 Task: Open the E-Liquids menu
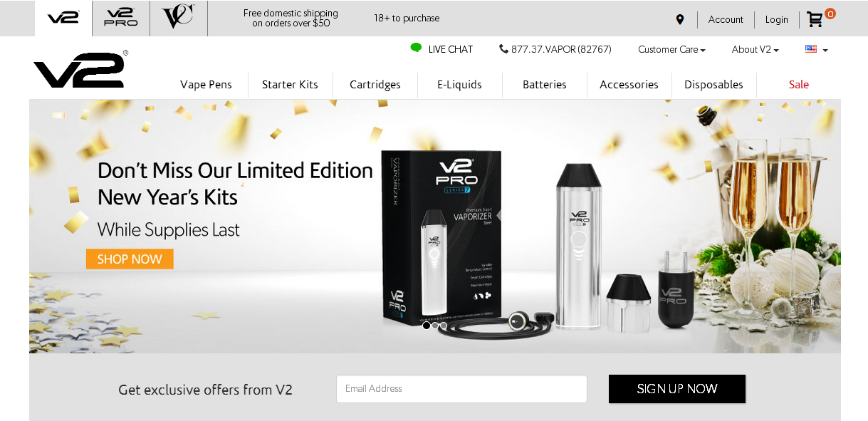click(x=459, y=85)
